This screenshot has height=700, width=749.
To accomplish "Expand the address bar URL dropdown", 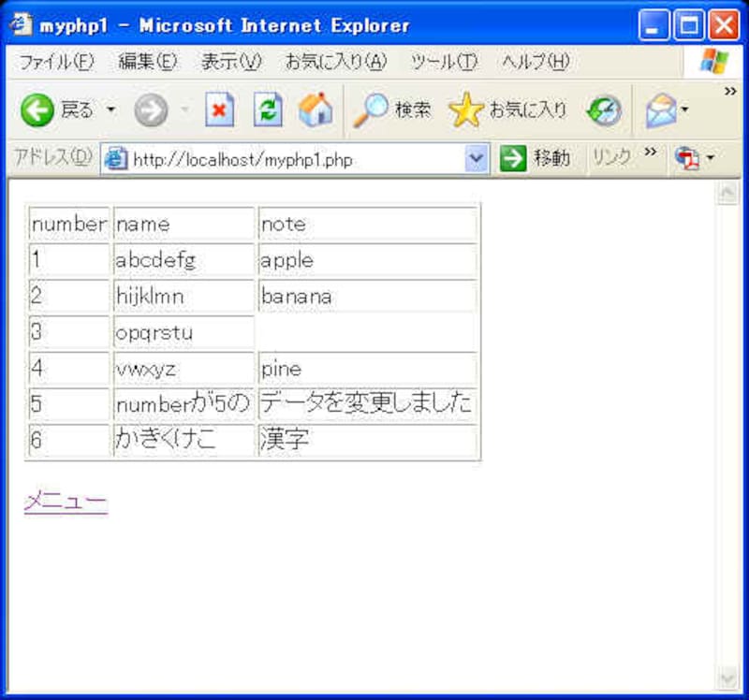I will pyautogui.click(x=477, y=159).
